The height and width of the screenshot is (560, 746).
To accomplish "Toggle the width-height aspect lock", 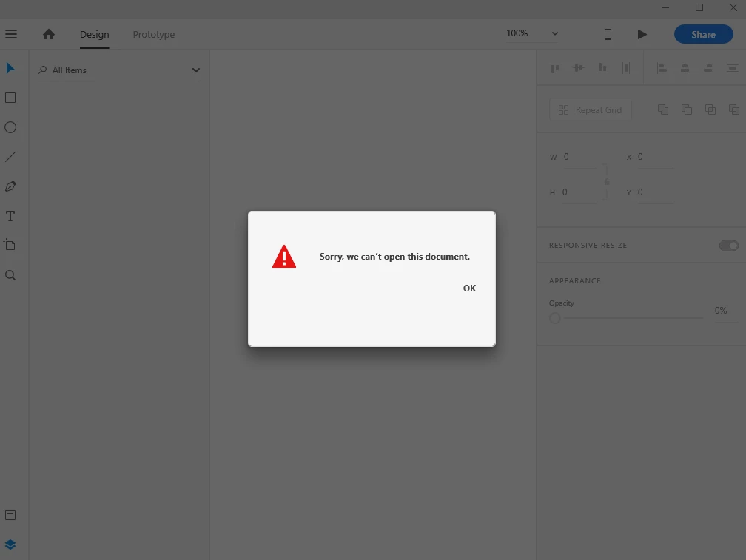I will [x=607, y=182].
